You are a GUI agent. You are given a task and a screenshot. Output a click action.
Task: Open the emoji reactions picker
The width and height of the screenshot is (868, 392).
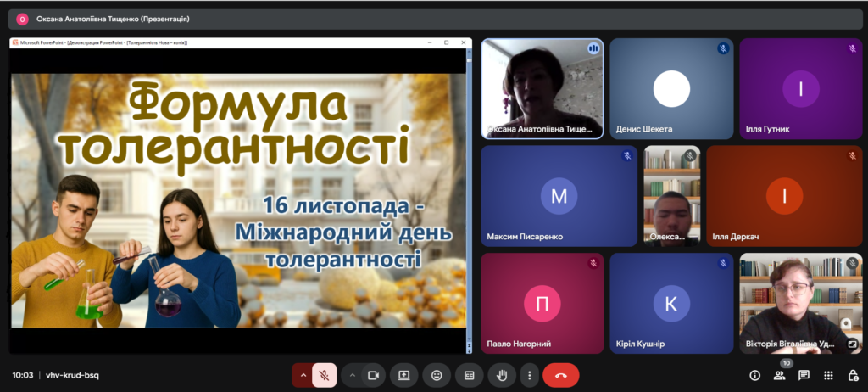click(437, 375)
